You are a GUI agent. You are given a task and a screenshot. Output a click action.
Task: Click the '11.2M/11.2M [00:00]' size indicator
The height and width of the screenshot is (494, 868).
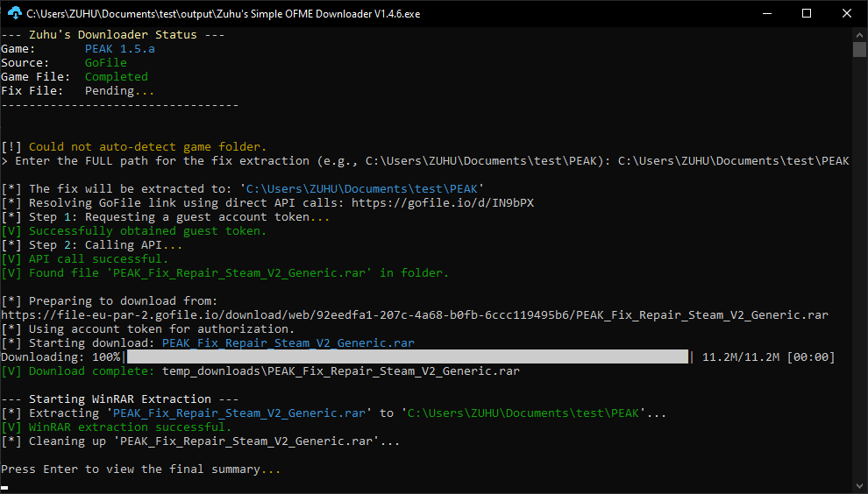coord(768,356)
